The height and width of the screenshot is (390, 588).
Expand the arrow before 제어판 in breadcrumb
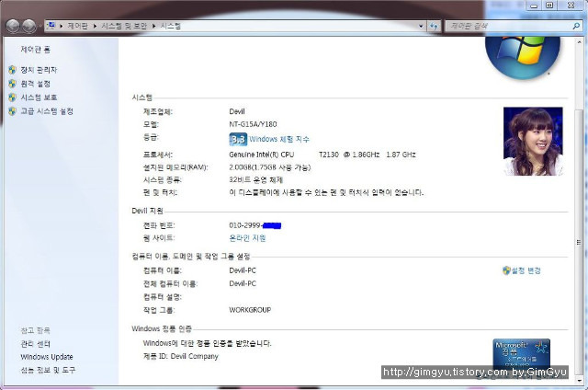[61, 26]
